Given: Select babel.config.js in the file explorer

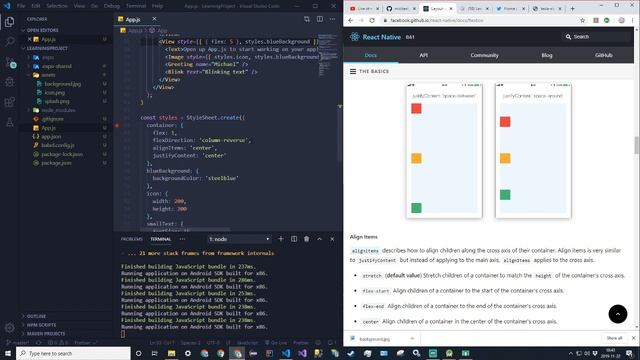Looking at the screenshot, I should 58,145.
